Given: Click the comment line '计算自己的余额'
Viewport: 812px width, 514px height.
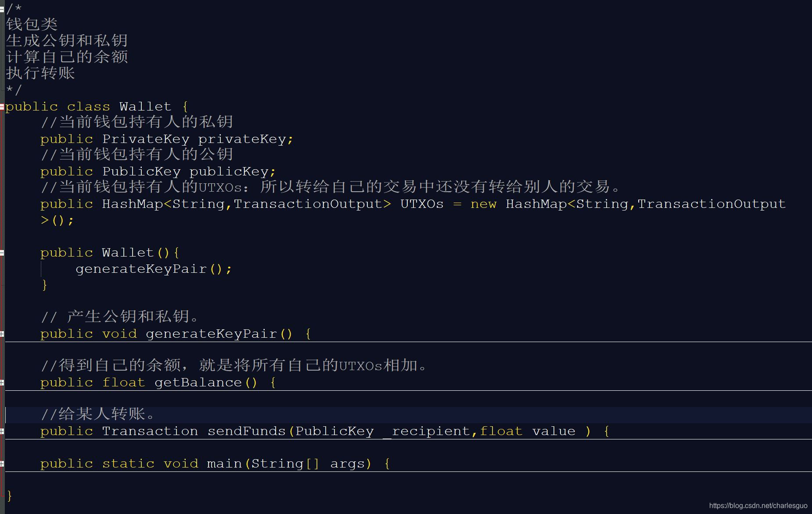Looking at the screenshot, I should 67,57.
